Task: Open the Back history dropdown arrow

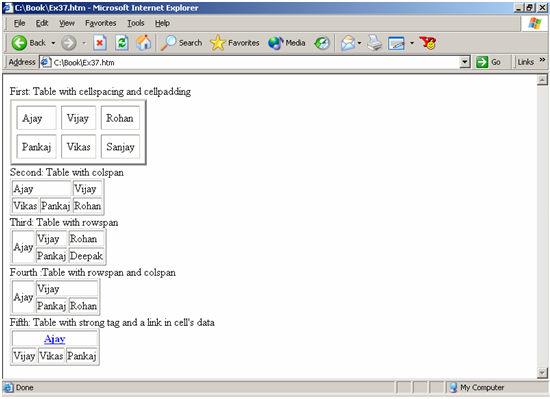Action: [53, 43]
